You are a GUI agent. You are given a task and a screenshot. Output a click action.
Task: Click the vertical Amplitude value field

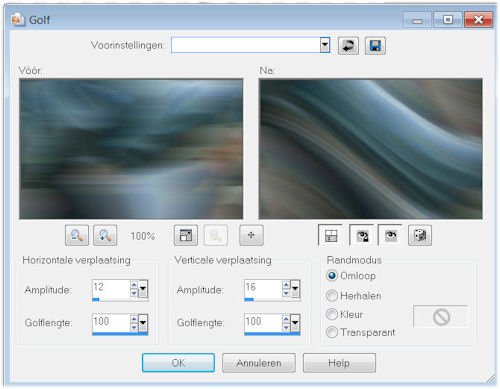point(263,288)
